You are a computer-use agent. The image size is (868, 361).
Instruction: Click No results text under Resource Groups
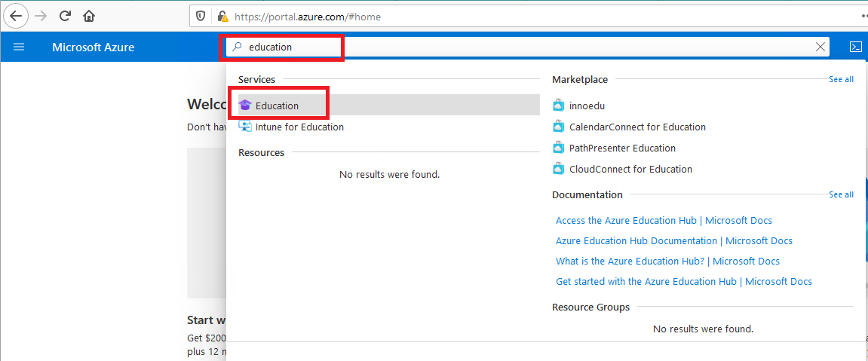pyautogui.click(x=703, y=329)
